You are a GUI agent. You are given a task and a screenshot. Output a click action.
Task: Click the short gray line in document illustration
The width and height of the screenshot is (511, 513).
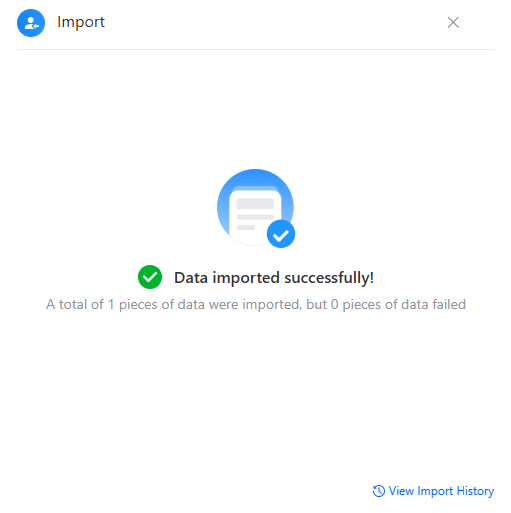(x=246, y=227)
